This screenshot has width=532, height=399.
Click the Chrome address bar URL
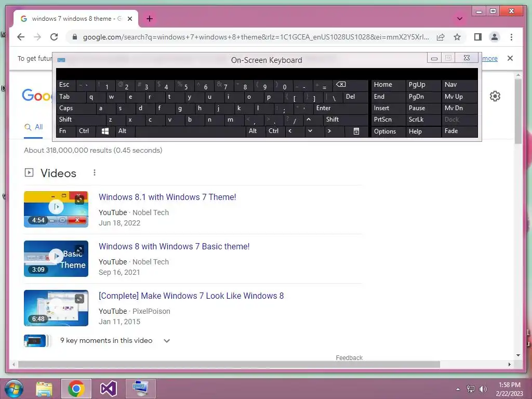coord(256,37)
